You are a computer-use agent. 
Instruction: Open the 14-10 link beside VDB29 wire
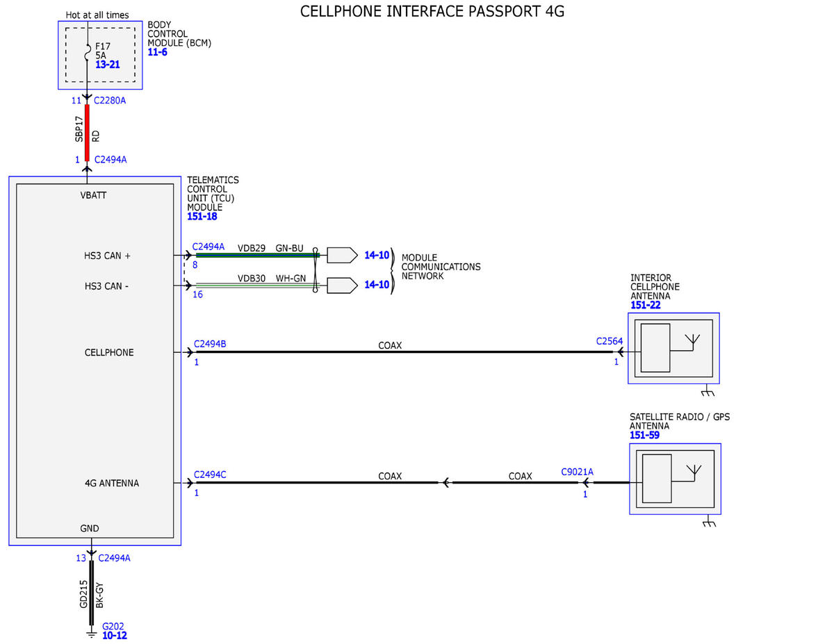(377, 256)
